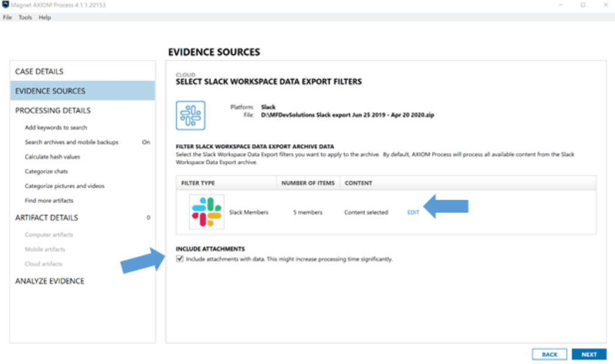615x364 pixels.
Task: Open the File menu
Action: (7, 17)
